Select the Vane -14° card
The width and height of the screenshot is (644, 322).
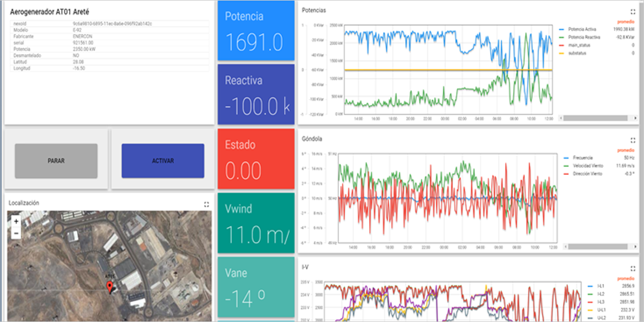pyautogui.click(x=256, y=287)
